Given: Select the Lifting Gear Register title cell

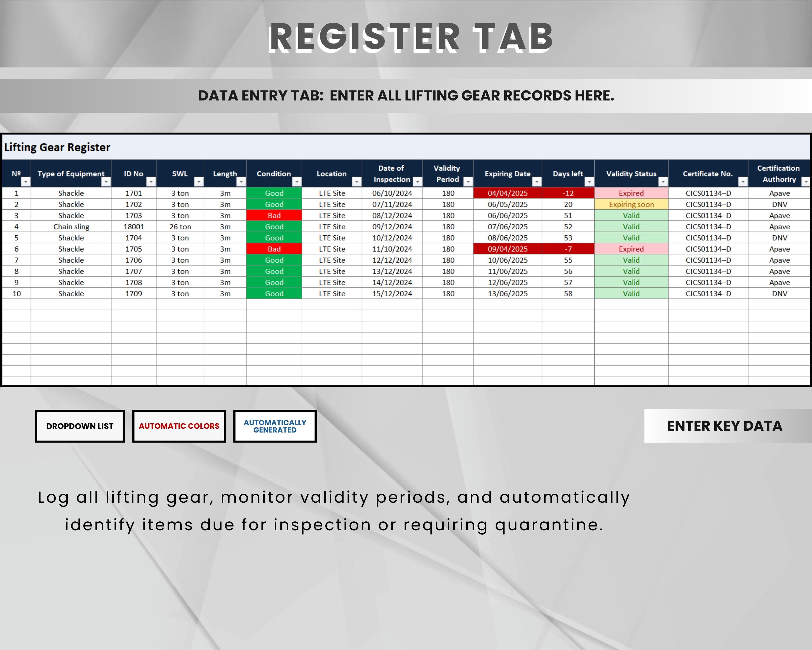Looking at the screenshot, I should [x=57, y=148].
